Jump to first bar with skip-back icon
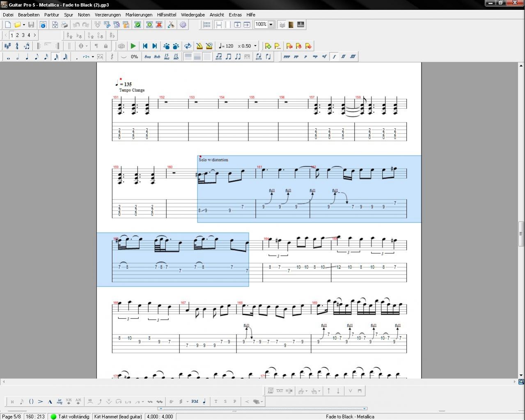The image size is (525, 420). pos(145,46)
